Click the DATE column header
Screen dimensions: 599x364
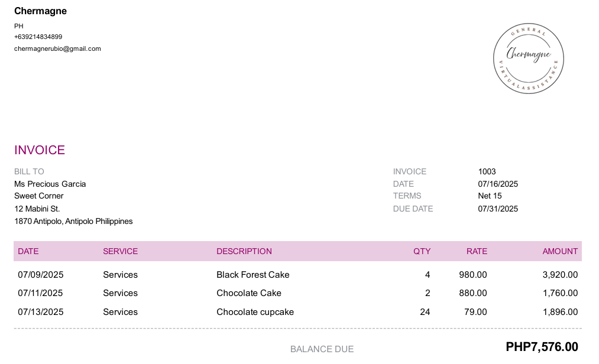tap(28, 251)
